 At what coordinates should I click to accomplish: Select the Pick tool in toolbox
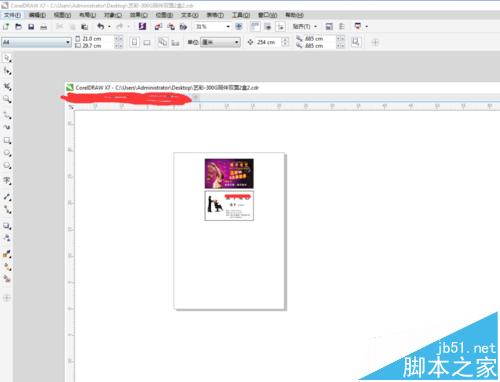pos(7,58)
